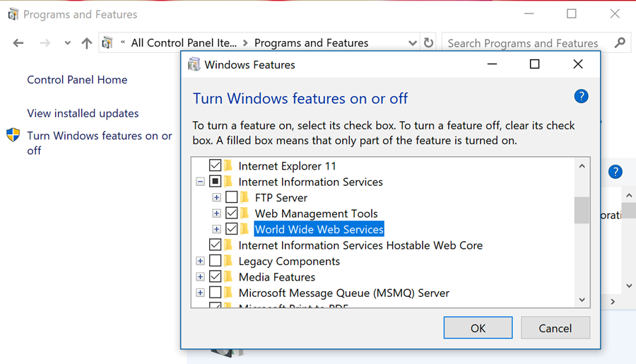Viewport: 636px width, 364px height.
Task: Select Legacy Components tree item
Action: pos(289,261)
